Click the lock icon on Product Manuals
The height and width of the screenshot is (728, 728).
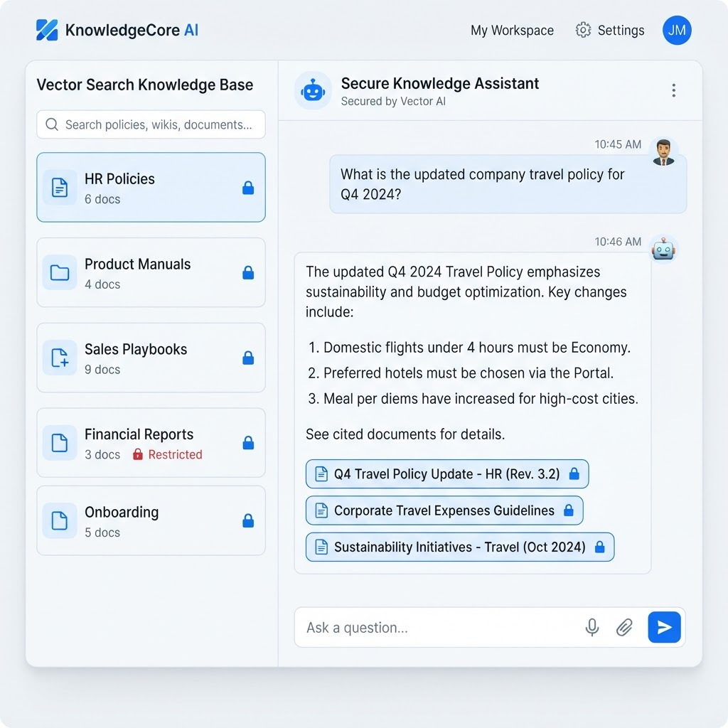(248, 272)
